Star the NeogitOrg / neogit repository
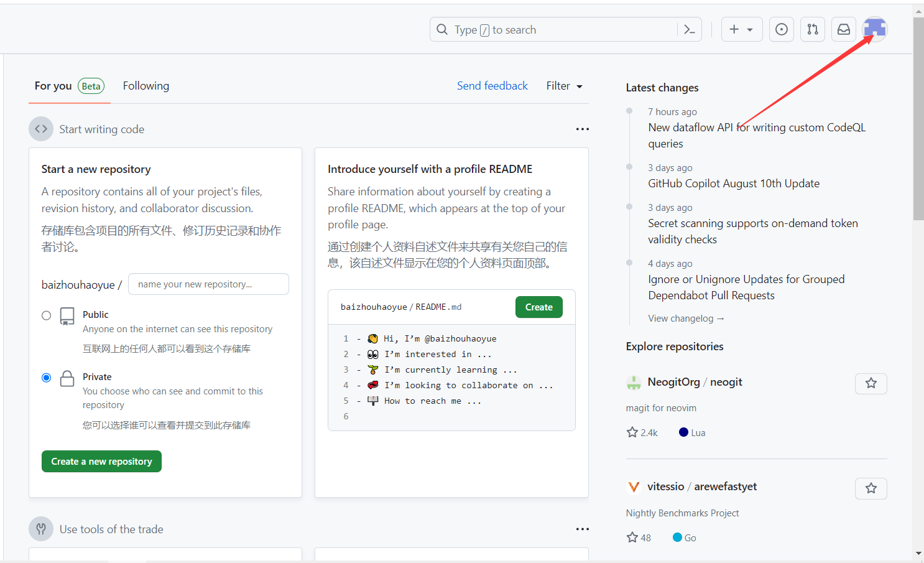The image size is (924, 563). click(x=871, y=383)
